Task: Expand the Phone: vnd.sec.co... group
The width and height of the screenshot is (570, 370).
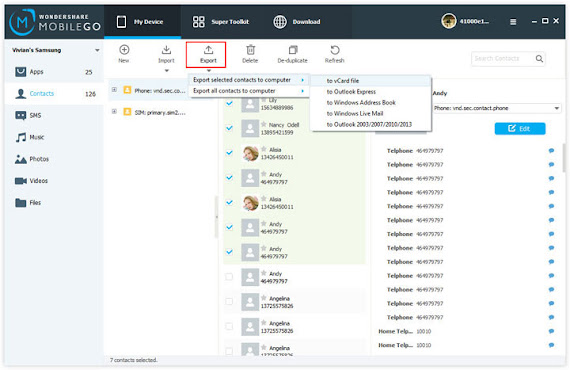Action: (x=114, y=89)
